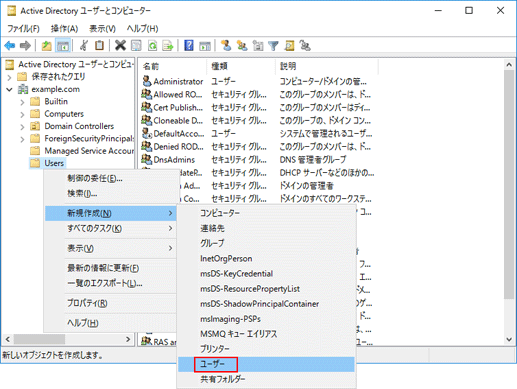Choose MSMQ キュー エイリアス in submenu
517x389 pixels.
tap(266, 334)
